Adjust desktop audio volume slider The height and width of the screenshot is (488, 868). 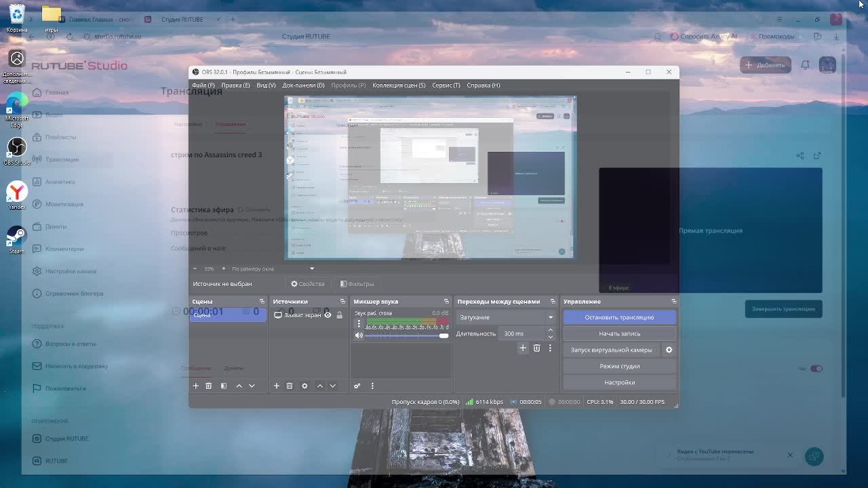pyautogui.click(x=443, y=335)
